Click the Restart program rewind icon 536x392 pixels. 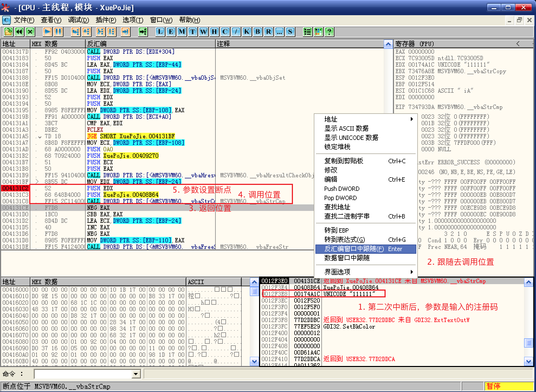[x=19, y=32]
